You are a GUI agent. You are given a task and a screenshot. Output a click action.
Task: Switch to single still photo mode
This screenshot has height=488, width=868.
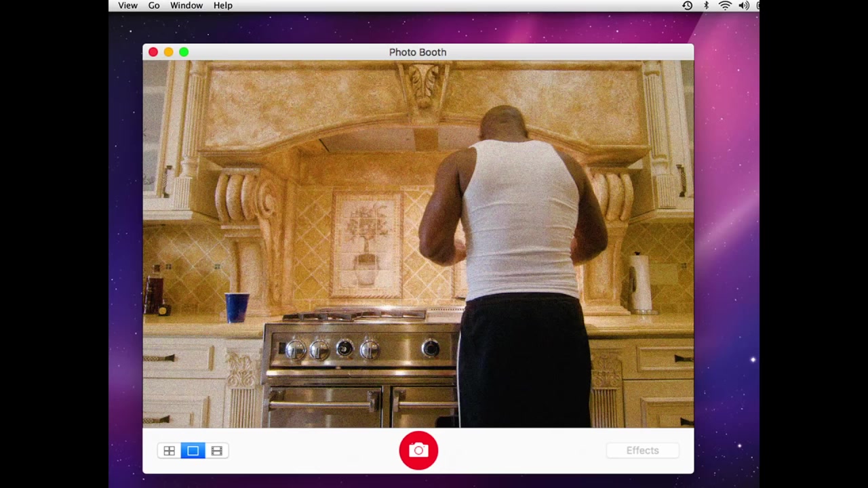(x=193, y=451)
